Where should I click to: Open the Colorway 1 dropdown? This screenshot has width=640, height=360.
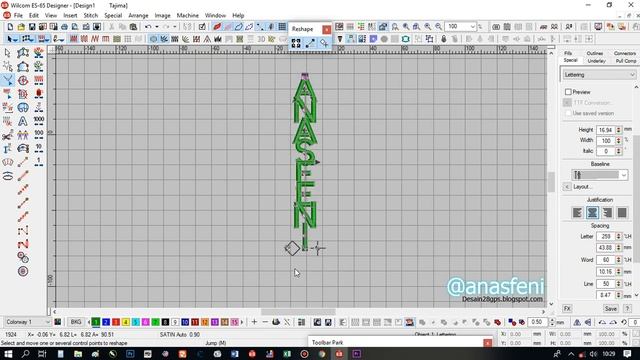pos(47,322)
